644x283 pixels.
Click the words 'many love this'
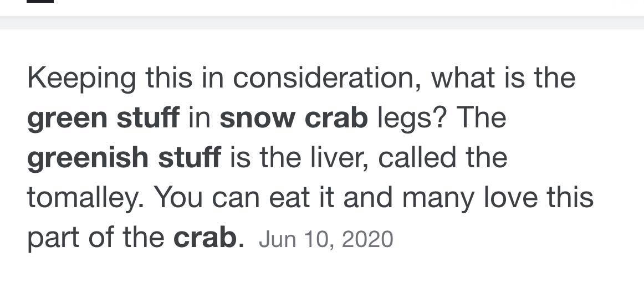coord(498,198)
